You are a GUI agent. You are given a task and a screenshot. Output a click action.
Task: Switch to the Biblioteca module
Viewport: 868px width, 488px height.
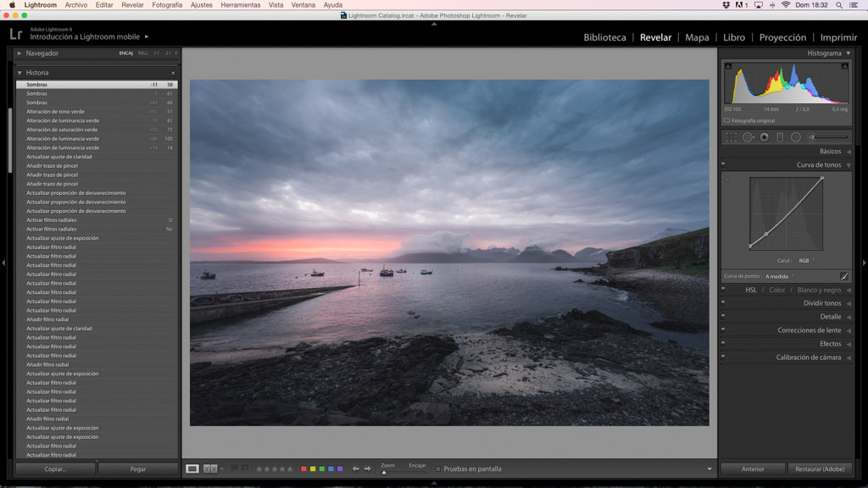(x=604, y=37)
